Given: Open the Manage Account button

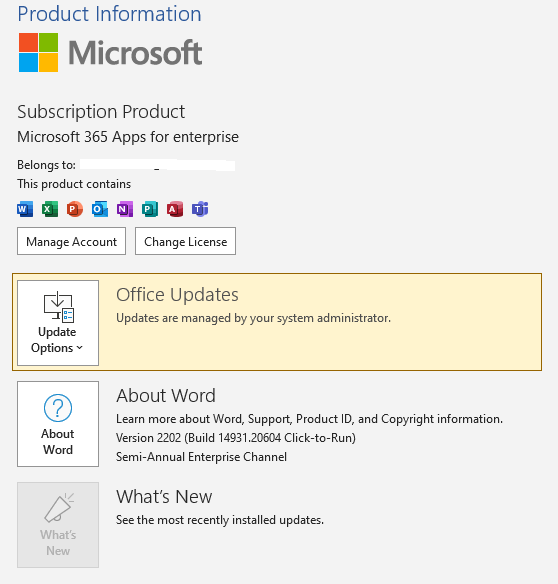Looking at the screenshot, I should (x=72, y=241).
